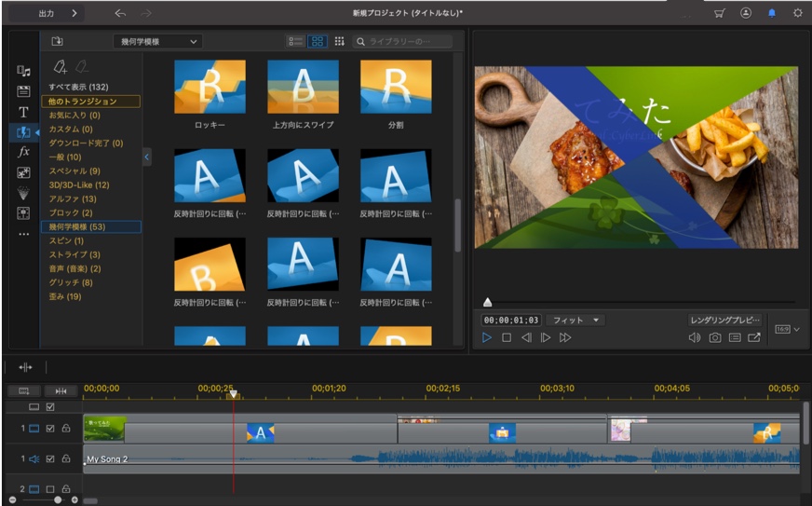Open the fx Effect room
812x506 pixels.
(x=24, y=152)
